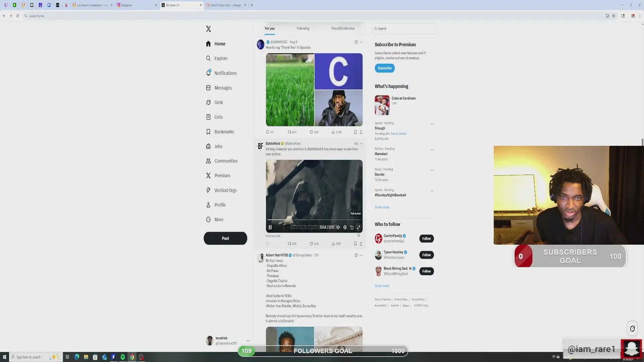Switch to the FinestXCollection tab
The width and height of the screenshot is (644, 362).
[x=343, y=29]
